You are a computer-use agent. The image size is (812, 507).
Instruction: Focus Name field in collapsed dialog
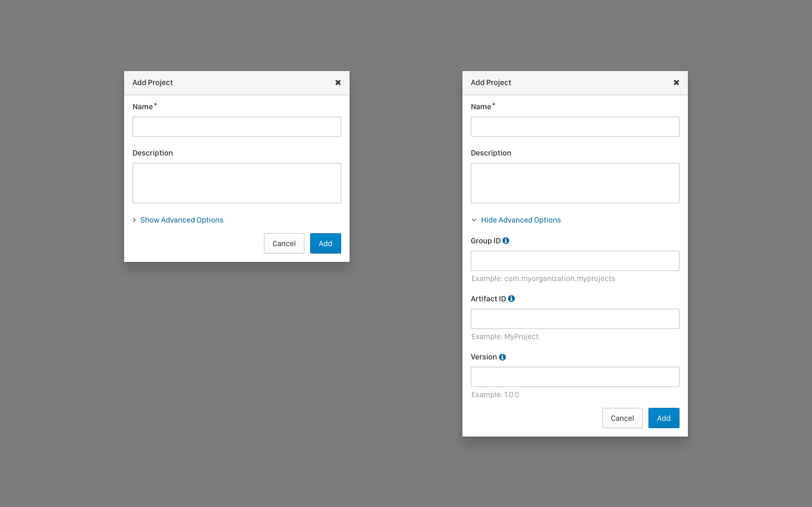(237, 127)
